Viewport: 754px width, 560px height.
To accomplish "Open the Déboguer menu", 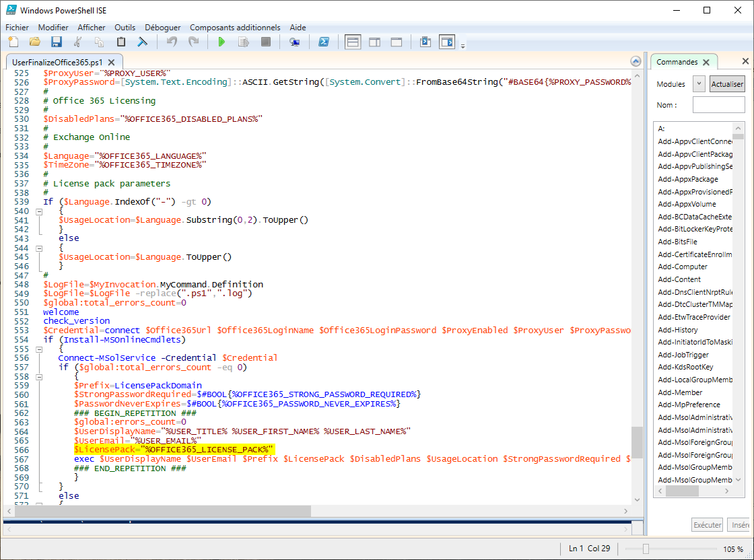I will (162, 28).
